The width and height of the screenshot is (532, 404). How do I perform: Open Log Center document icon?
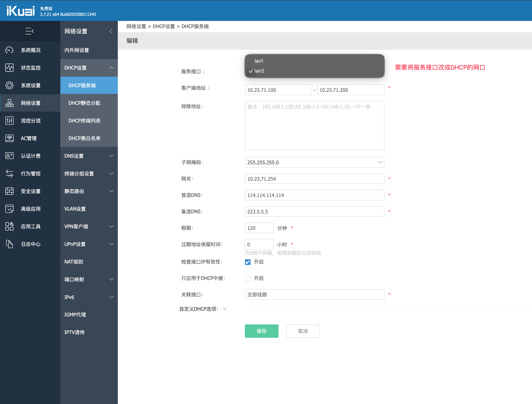9,244
